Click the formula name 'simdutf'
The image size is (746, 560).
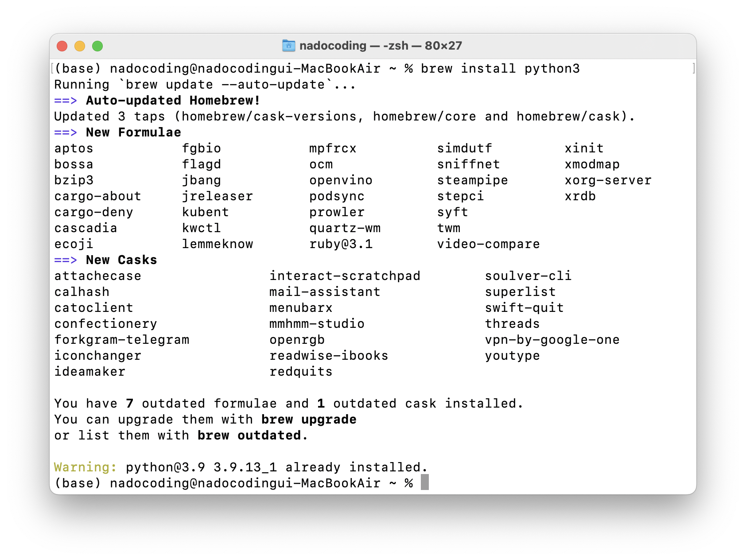tap(464, 148)
